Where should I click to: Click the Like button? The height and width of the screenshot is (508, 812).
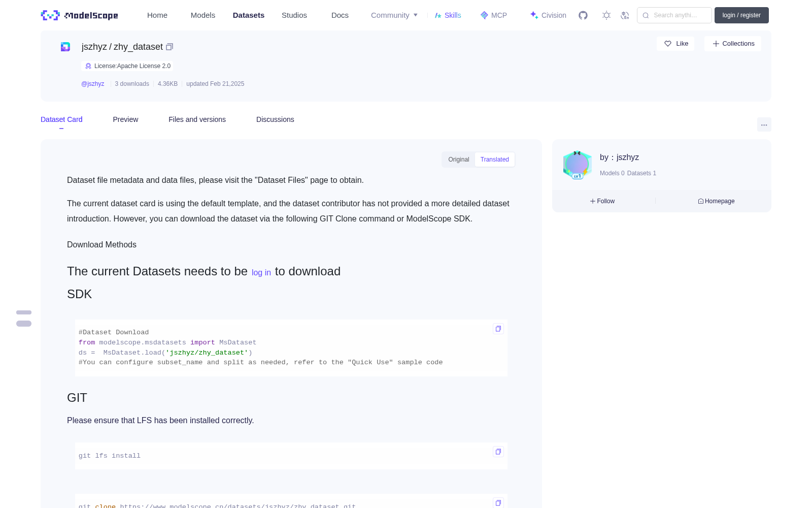tap(675, 44)
